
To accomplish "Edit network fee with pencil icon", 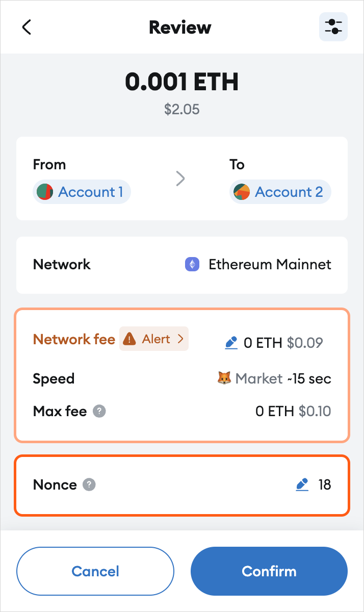I will 231,343.
